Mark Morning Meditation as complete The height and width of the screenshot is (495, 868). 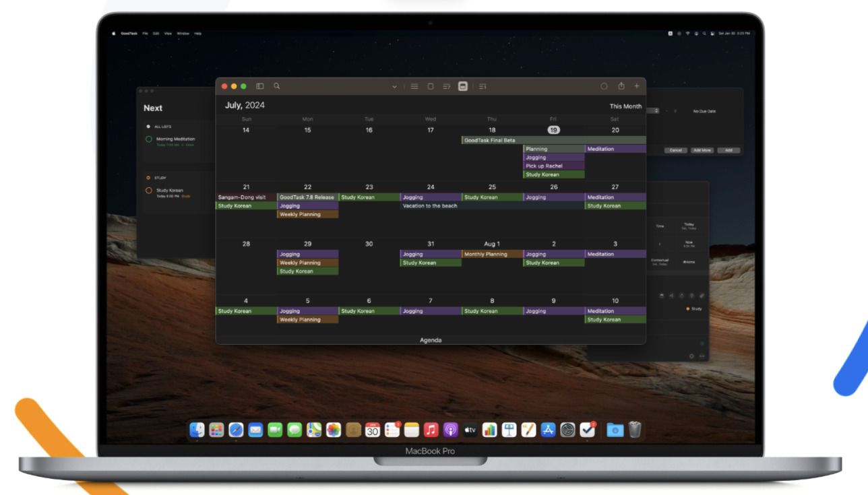coord(148,139)
